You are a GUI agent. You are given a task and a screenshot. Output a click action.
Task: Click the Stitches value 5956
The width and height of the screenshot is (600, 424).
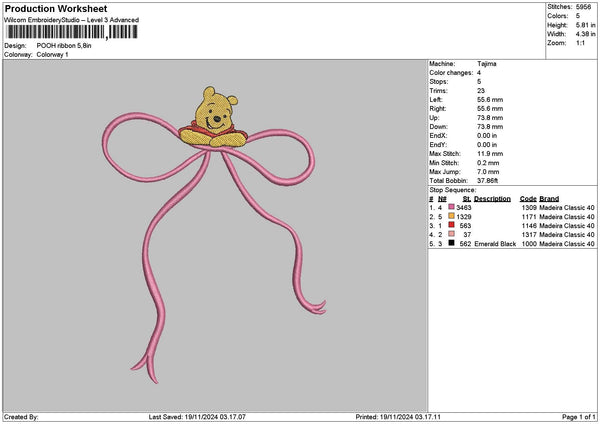point(583,7)
